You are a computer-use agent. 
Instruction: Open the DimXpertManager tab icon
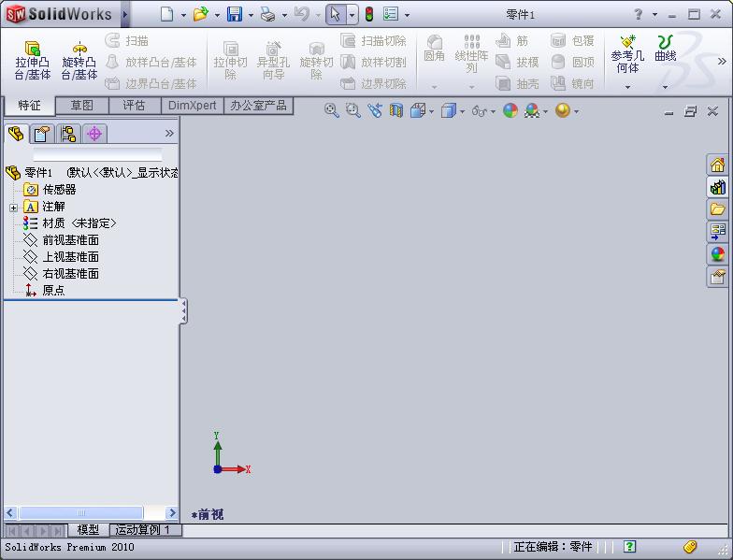94,135
